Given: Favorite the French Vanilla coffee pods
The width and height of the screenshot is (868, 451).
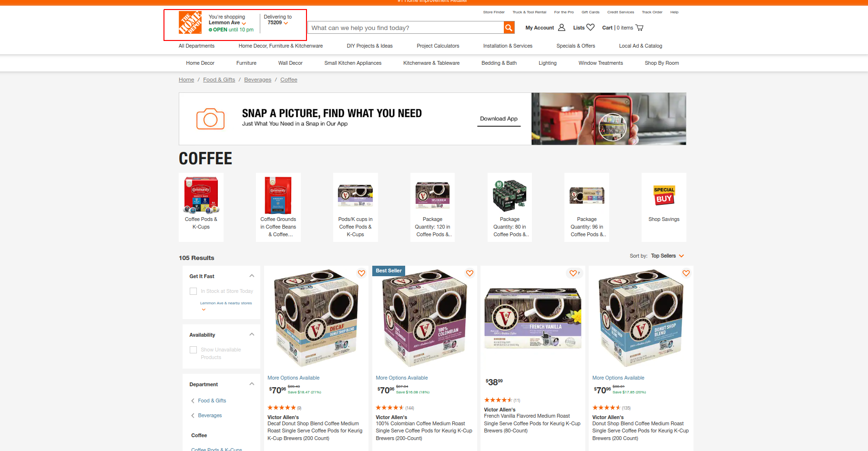Looking at the screenshot, I should pos(572,273).
